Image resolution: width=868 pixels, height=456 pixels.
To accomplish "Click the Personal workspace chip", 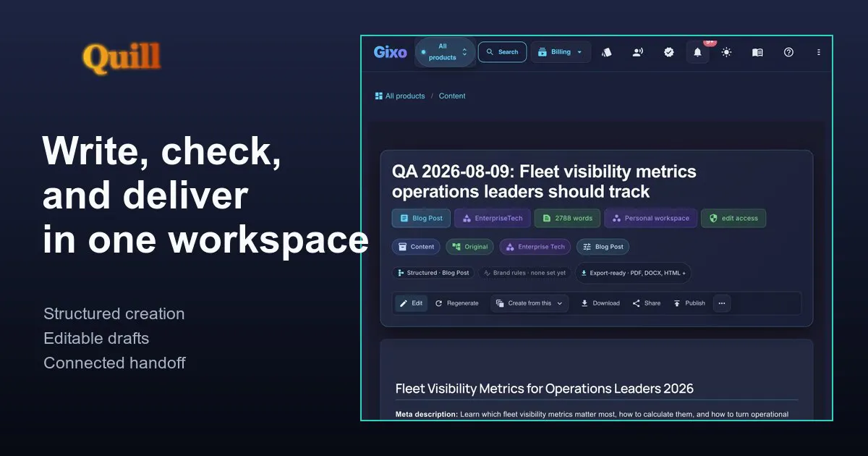I will click(650, 218).
